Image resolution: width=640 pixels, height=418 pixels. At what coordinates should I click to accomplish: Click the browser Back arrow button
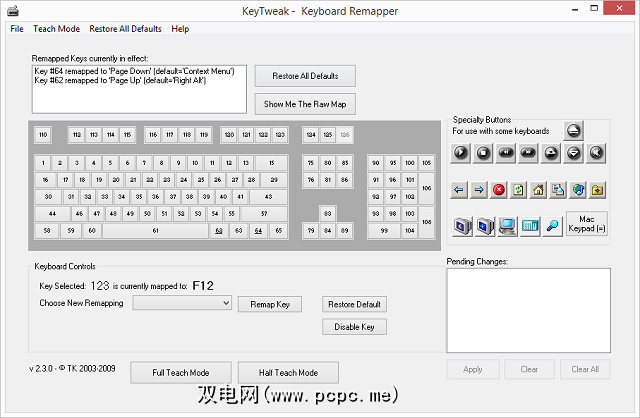(460, 189)
